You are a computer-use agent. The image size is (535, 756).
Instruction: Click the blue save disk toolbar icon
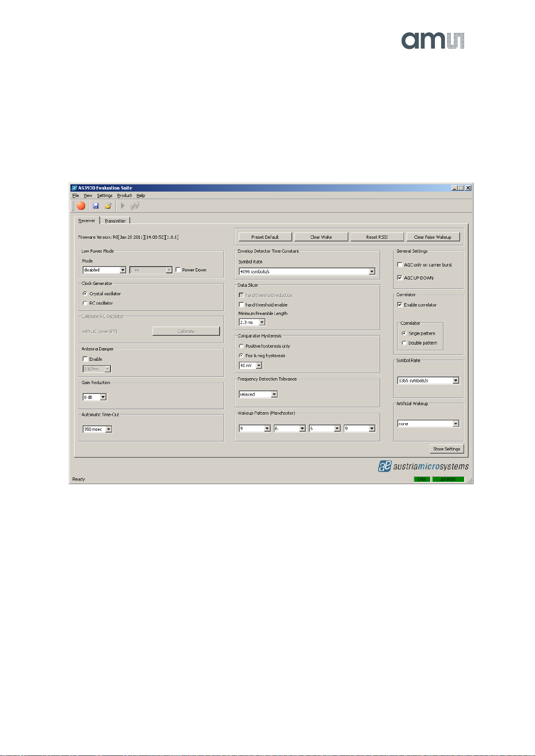[x=96, y=205]
